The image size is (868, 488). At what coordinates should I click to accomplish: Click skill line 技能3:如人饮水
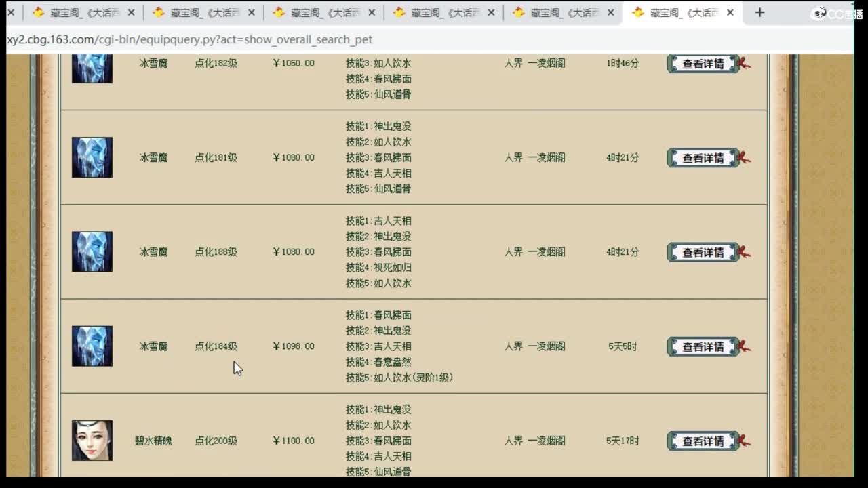(378, 63)
